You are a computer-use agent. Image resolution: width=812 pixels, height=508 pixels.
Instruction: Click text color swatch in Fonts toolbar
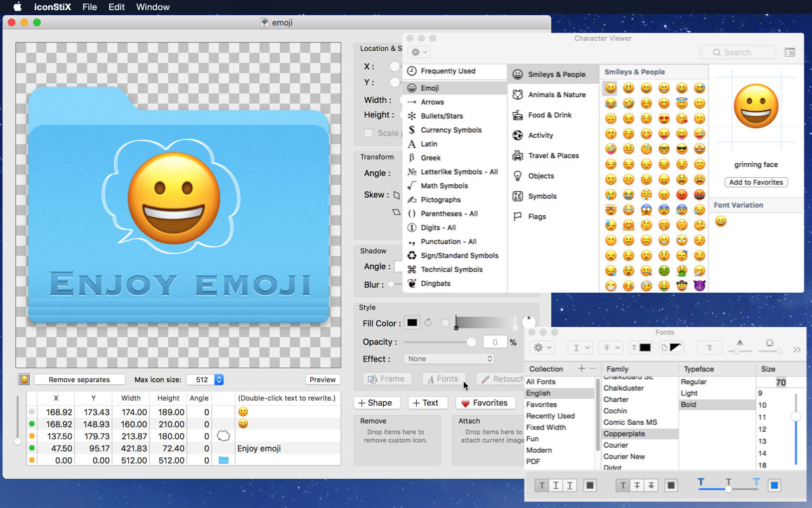click(641, 347)
